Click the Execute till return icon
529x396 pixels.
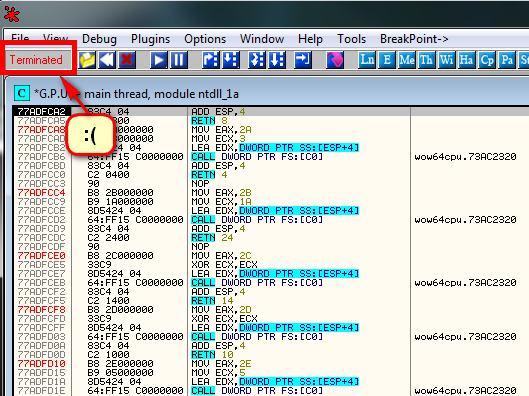click(303, 60)
